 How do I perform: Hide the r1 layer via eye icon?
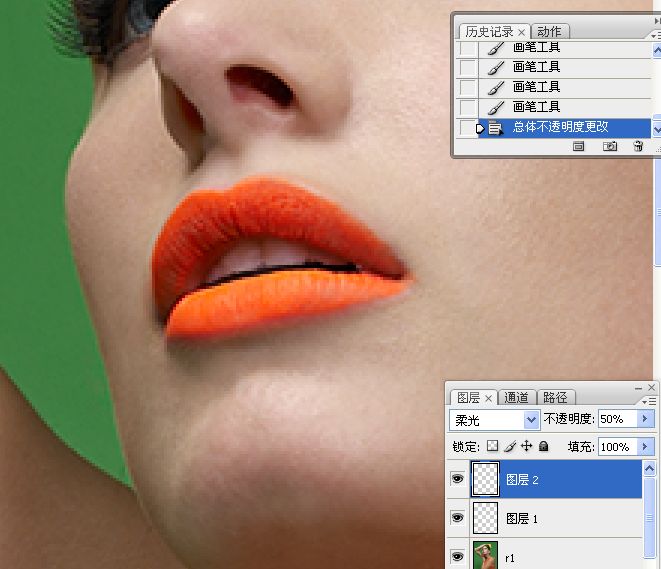coord(458,557)
